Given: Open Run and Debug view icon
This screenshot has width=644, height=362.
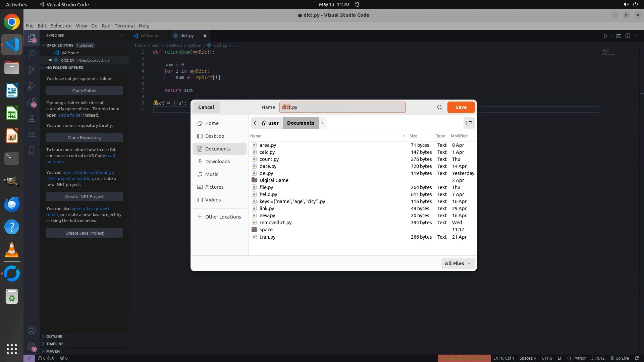Looking at the screenshot, I should click(32, 86).
